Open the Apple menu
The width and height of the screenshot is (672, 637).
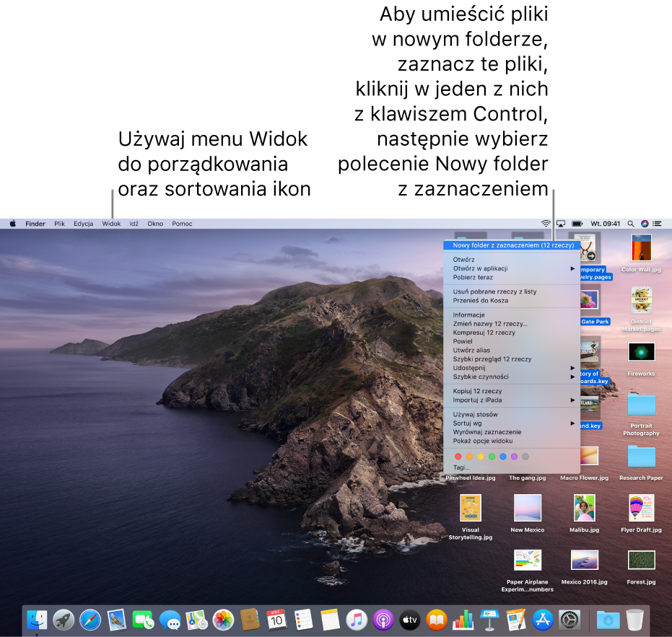click(13, 223)
